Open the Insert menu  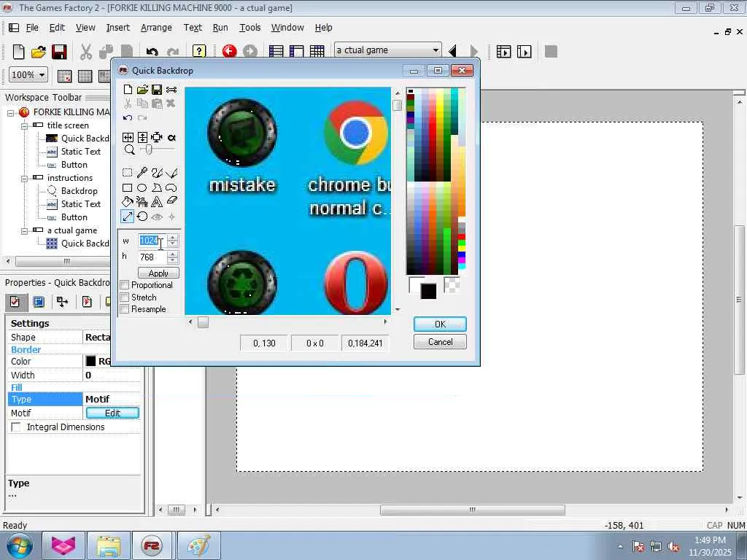click(117, 28)
